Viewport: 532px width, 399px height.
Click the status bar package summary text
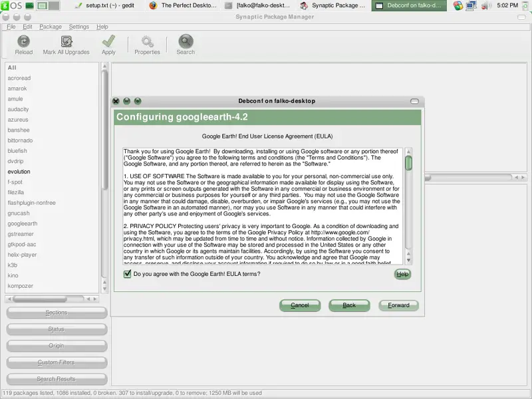point(132,393)
